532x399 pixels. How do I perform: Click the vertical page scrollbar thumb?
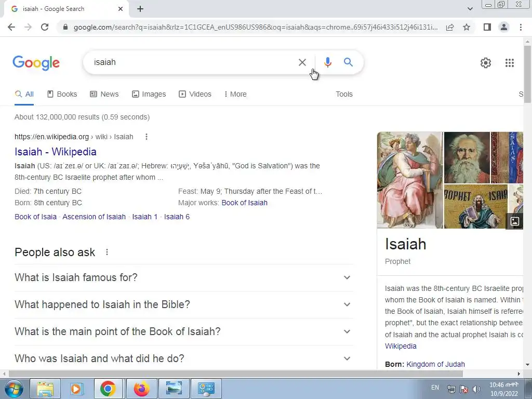coord(527,74)
